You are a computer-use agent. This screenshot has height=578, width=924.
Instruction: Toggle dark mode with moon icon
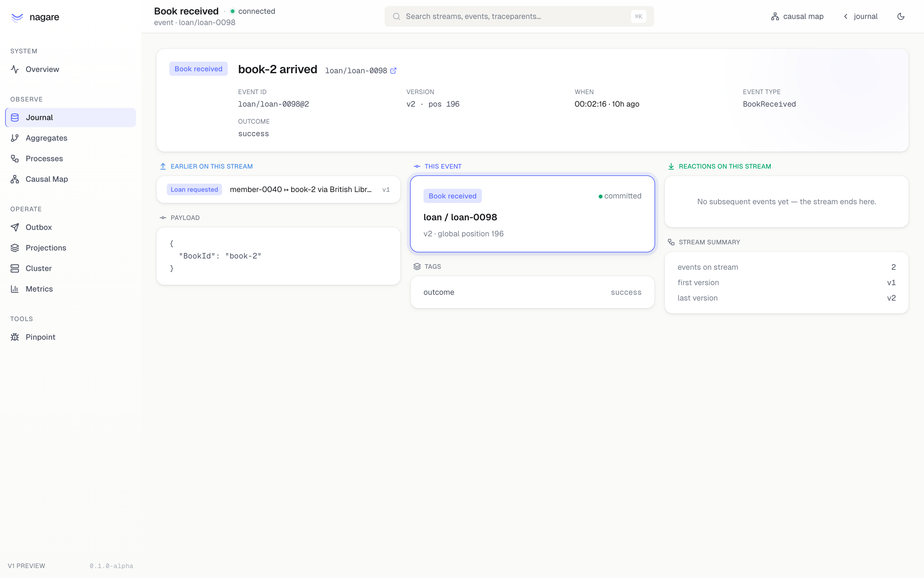click(901, 16)
